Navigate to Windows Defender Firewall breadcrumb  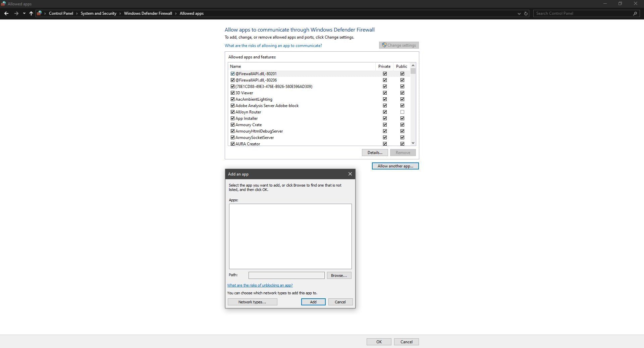tap(148, 13)
